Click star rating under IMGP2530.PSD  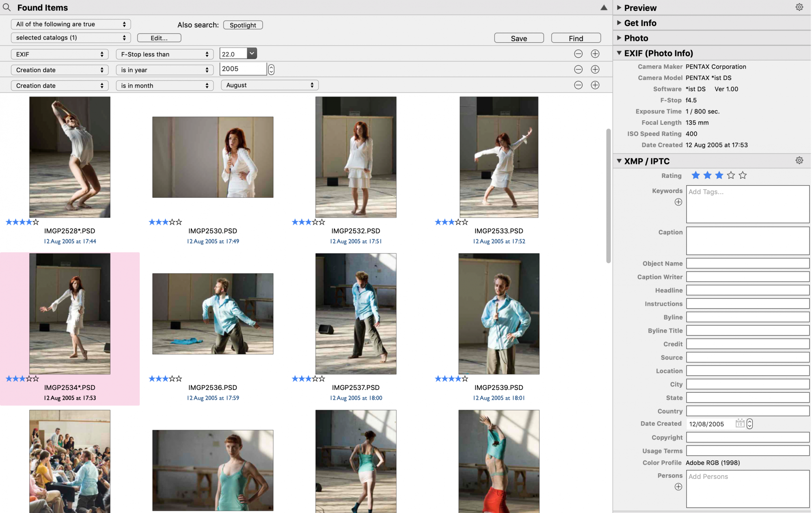coord(165,222)
